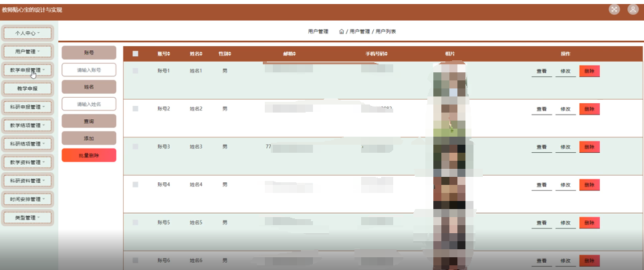Click 用户管理 in the breadcrumb path
Image resolution: width=644 pixels, height=270 pixels.
pos(360,31)
